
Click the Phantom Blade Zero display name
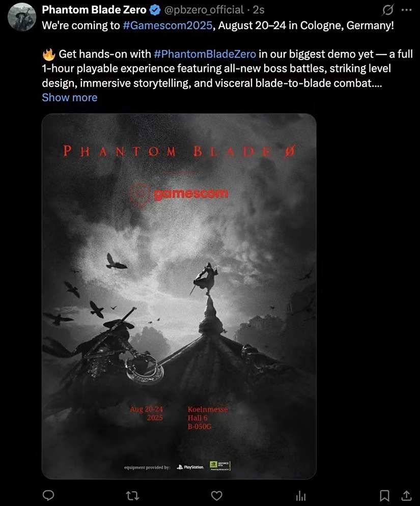pos(94,10)
